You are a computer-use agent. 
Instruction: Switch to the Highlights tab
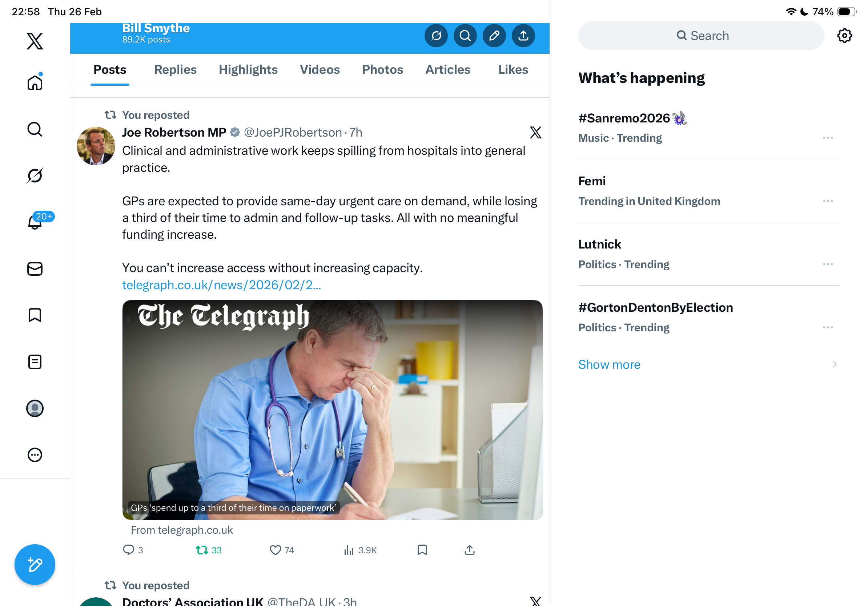click(x=248, y=69)
